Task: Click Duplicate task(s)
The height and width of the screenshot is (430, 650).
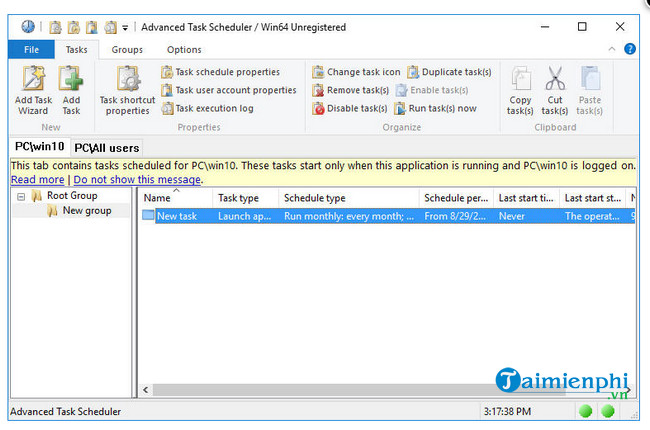Action: click(x=449, y=72)
